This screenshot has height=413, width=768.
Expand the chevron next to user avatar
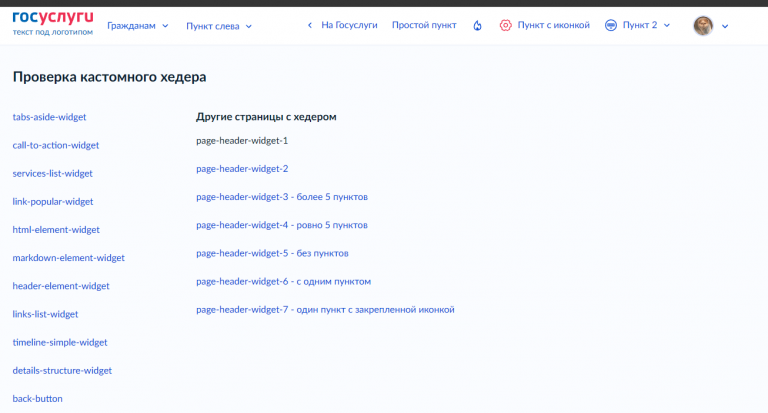click(x=725, y=26)
